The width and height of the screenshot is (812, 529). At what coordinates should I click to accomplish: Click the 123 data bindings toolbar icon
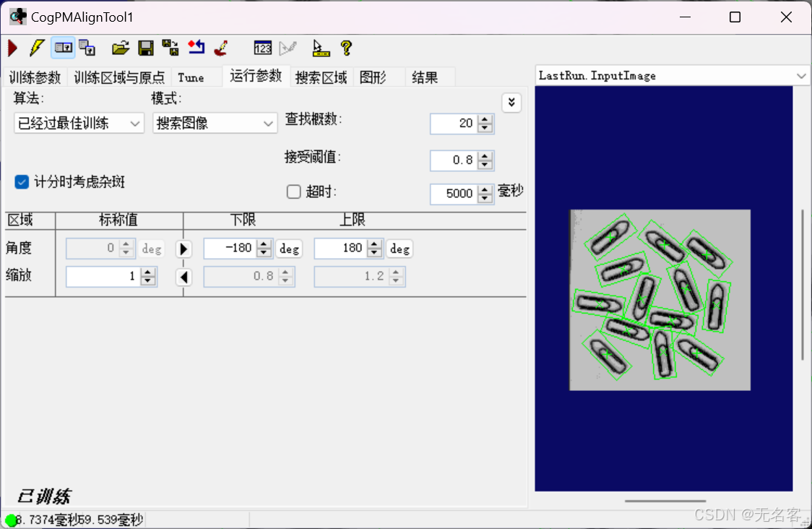[262, 48]
